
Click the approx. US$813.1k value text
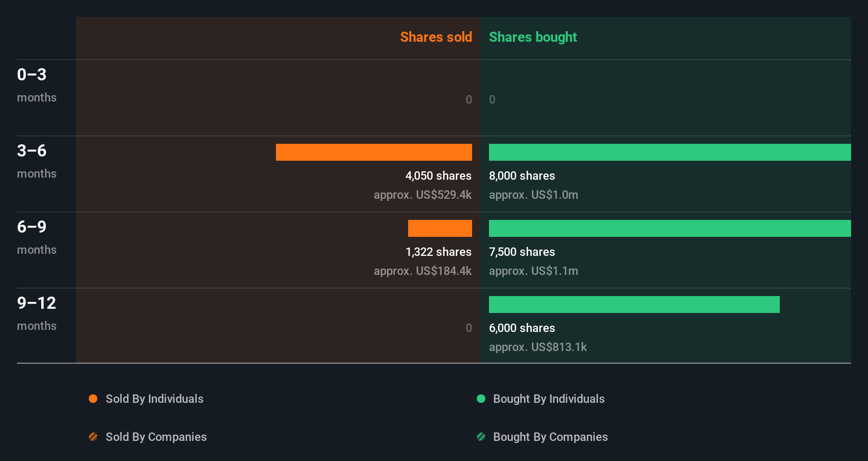click(538, 347)
